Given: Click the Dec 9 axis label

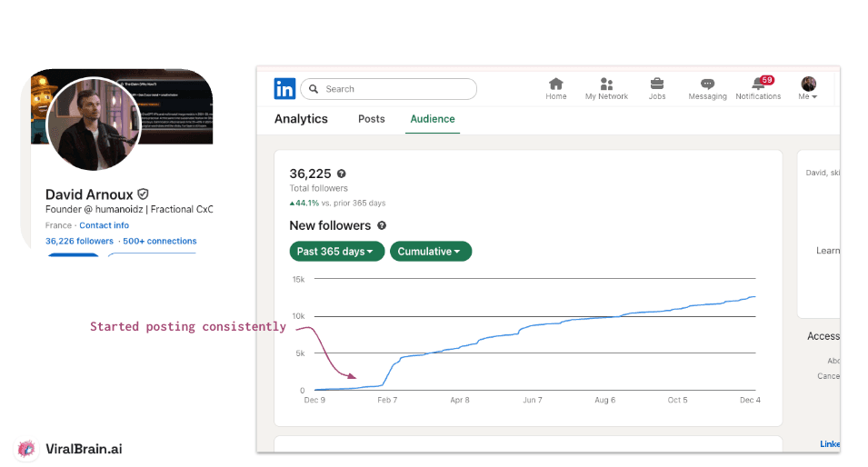Looking at the screenshot, I should (315, 400).
